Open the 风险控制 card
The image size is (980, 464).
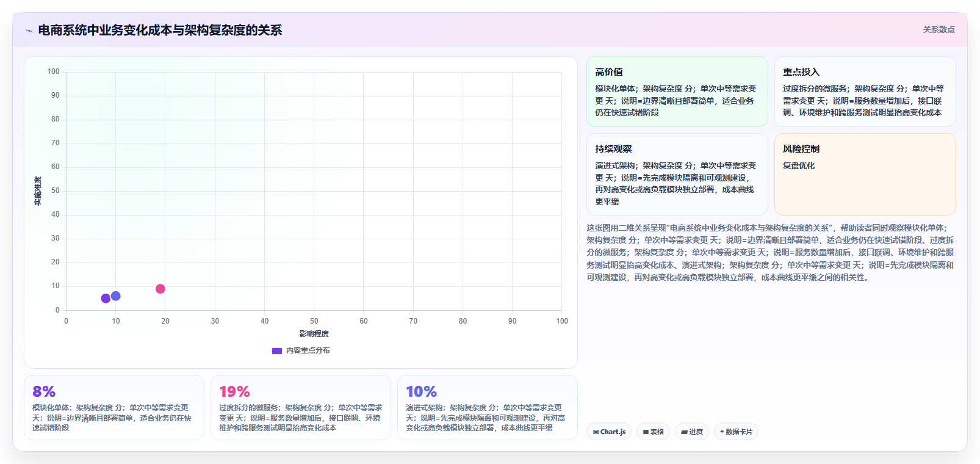[x=865, y=175]
